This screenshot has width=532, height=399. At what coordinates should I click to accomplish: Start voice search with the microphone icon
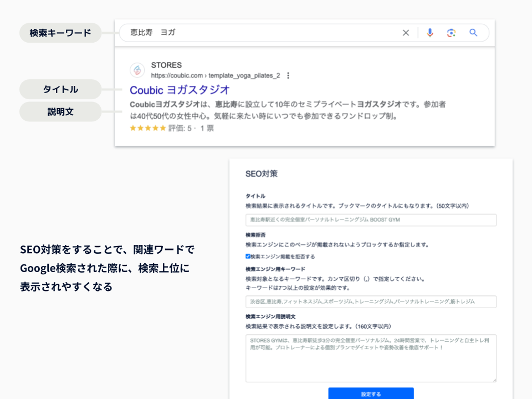tap(430, 33)
